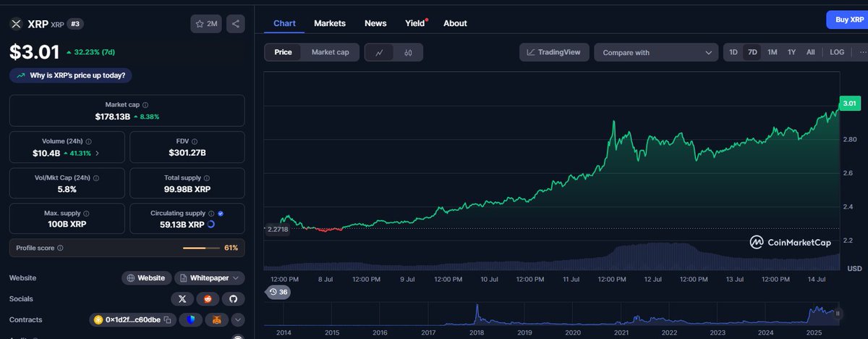Open the Compare with dropdown
The image size is (868, 339).
656,52
